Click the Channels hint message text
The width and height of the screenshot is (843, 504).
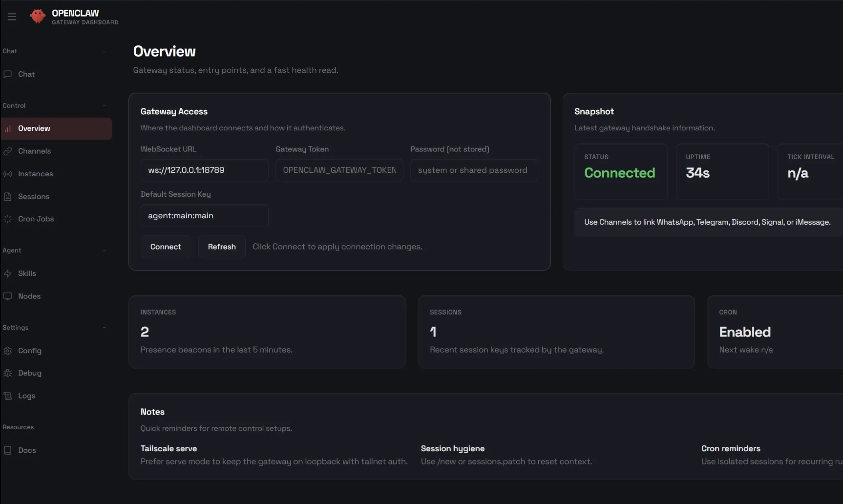707,222
